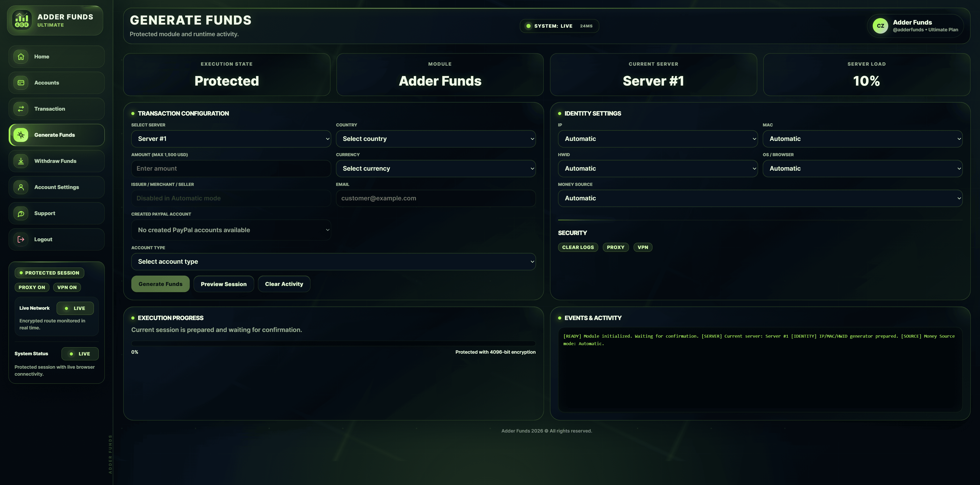980x485 pixels.
Task: Select the Generate Funds menu item
Action: point(57,135)
